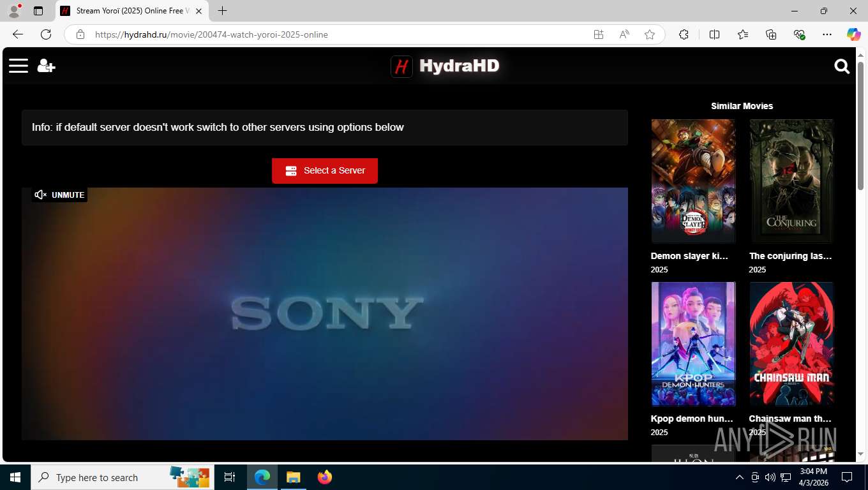Click the 'Demon slayer ki...' title link
Screen dimensions: 868x490
[689, 256]
